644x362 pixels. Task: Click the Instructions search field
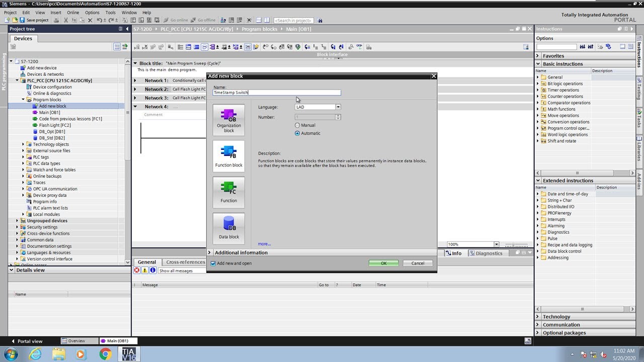point(556,47)
